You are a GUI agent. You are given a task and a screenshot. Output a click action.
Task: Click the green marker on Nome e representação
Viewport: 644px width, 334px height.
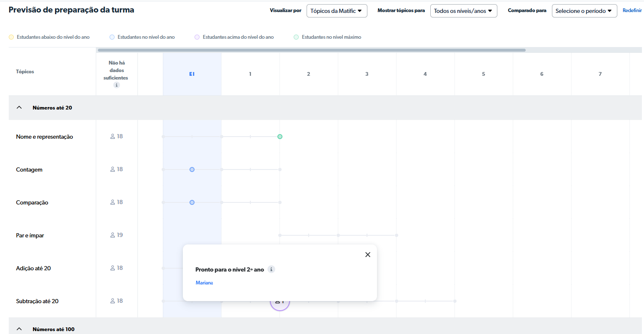tap(280, 137)
